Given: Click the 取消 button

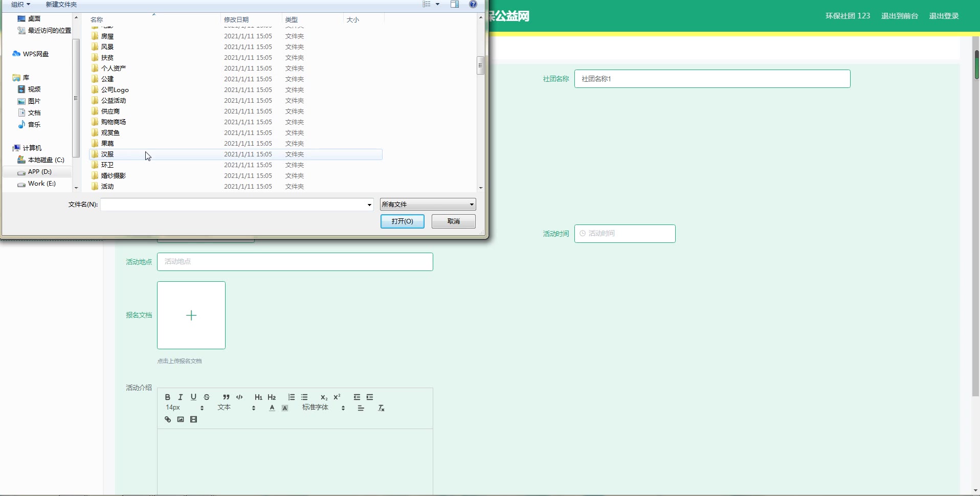Looking at the screenshot, I should point(454,221).
